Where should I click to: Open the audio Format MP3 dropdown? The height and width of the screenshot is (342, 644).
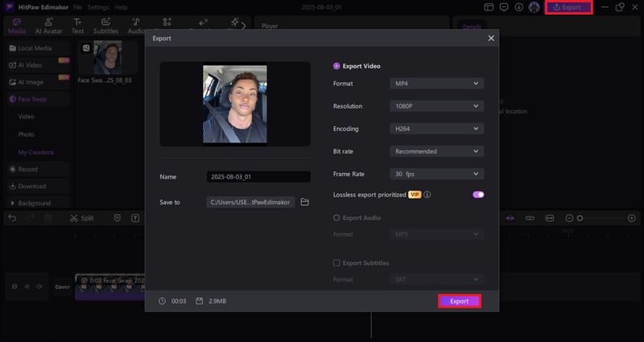(x=436, y=234)
